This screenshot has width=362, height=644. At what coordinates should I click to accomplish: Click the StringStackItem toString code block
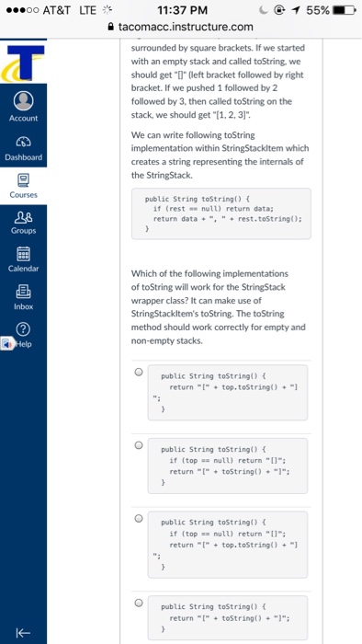(221, 213)
